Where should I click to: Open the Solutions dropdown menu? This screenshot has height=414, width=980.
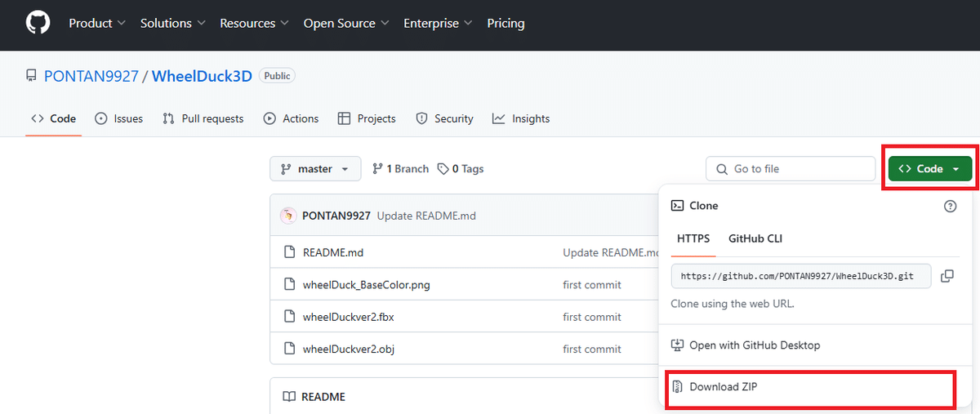coord(173,23)
